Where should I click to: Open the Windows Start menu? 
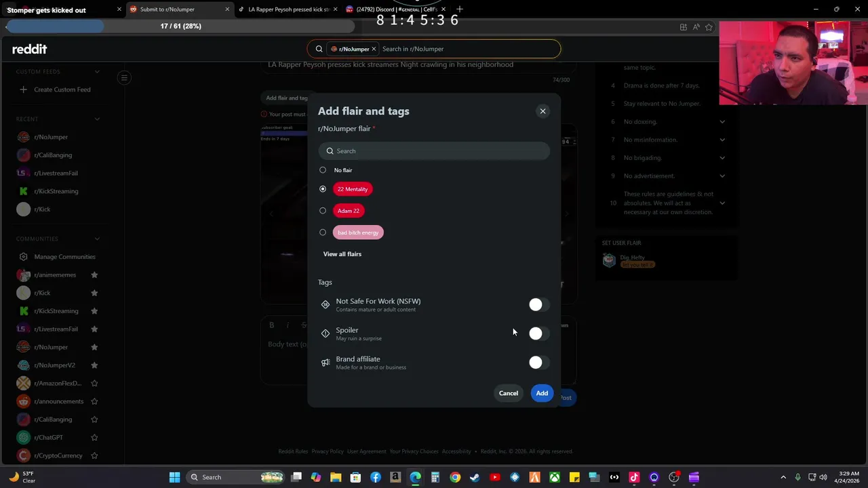click(x=174, y=477)
